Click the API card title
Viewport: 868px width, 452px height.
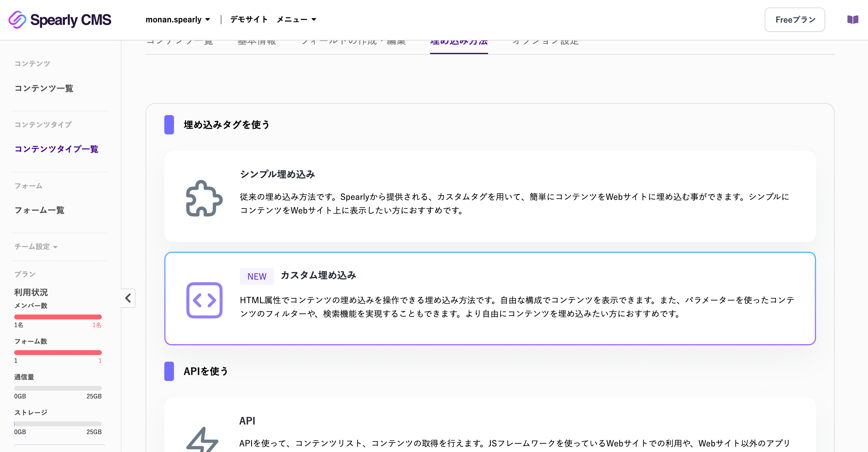247,421
